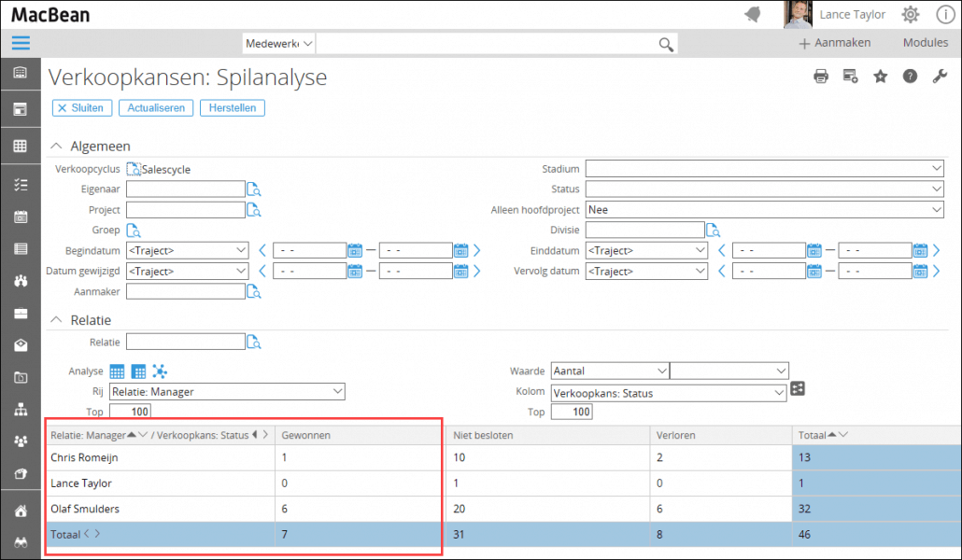Collapse the Relatie section
The image size is (962, 560).
point(57,320)
